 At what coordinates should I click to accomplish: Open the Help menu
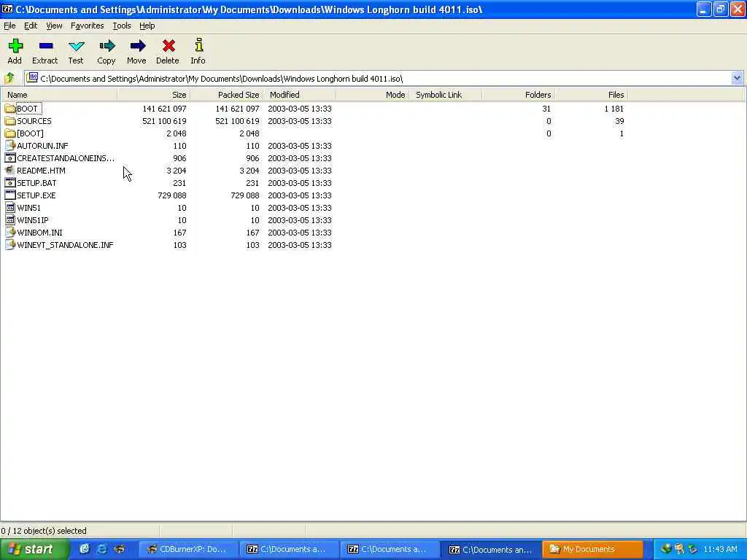[x=147, y=26]
